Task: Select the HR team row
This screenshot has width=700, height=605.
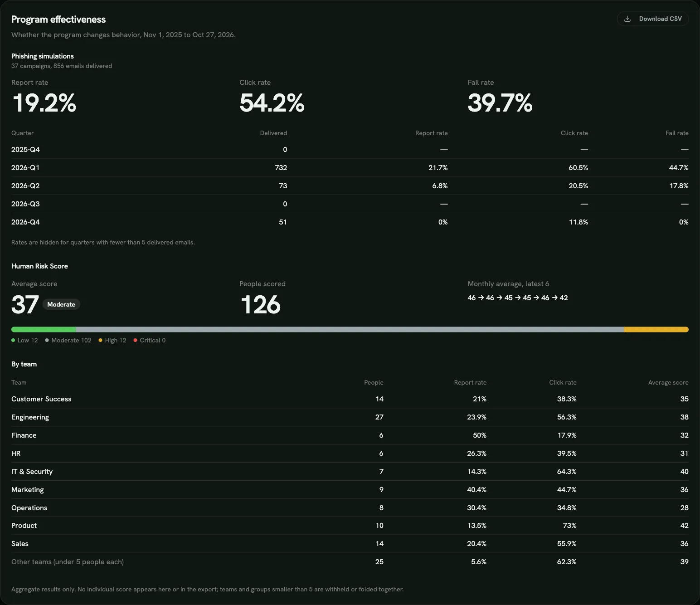Action: [x=350, y=454]
